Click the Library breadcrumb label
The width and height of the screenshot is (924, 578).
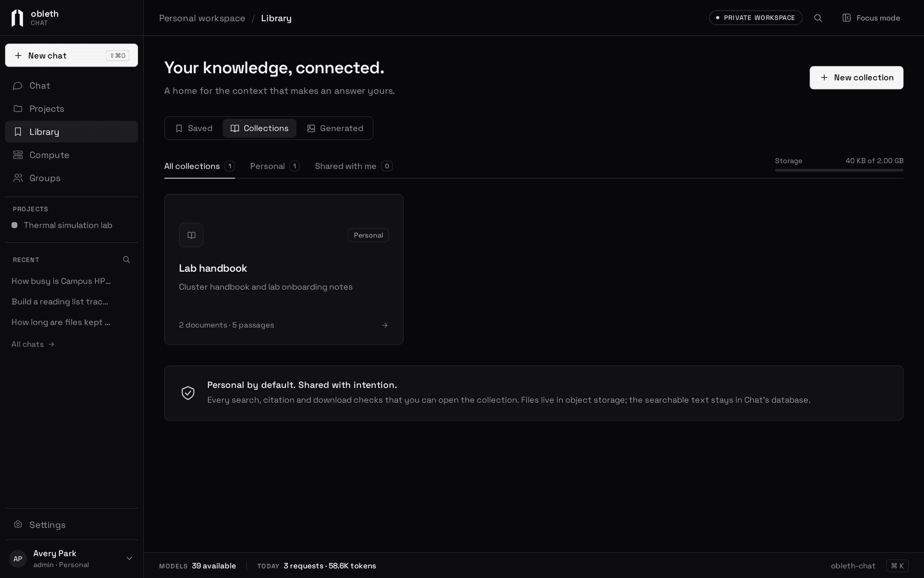pos(276,18)
